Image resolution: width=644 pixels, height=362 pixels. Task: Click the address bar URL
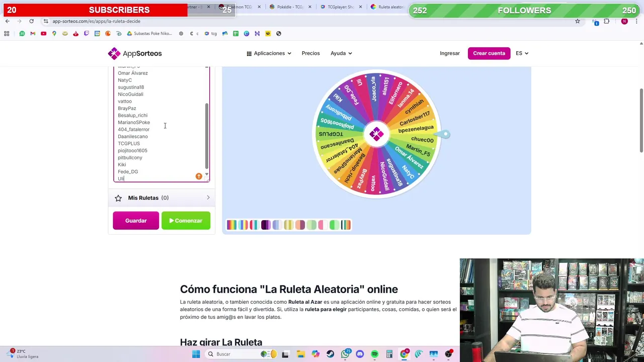(x=96, y=21)
